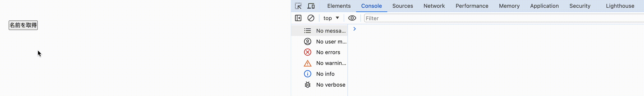Select the No messages list item
644x96 pixels.
(x=319, y=31)
